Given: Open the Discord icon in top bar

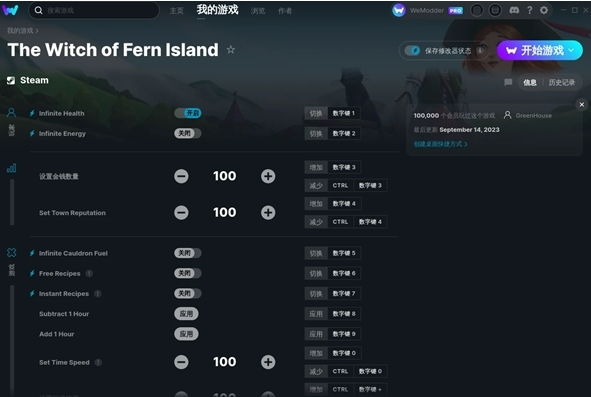Looking at the screenshot, I should (x=514, y=11).
